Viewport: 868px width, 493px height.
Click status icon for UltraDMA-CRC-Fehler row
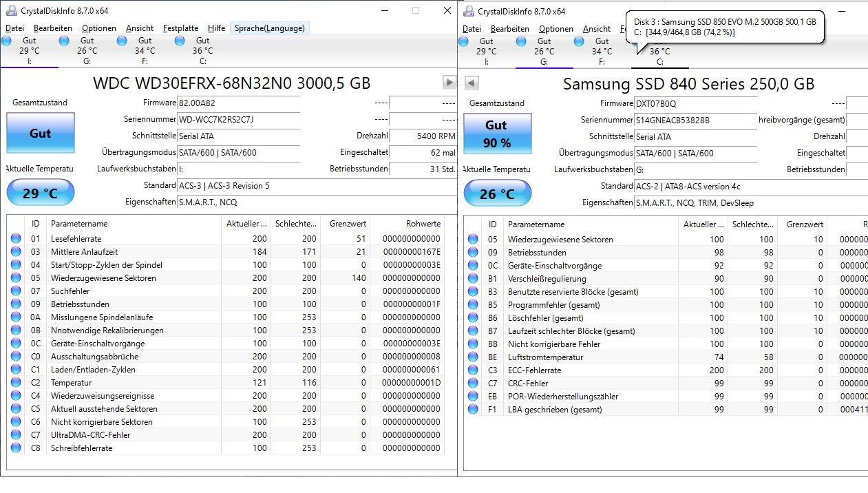click(16, 435)
